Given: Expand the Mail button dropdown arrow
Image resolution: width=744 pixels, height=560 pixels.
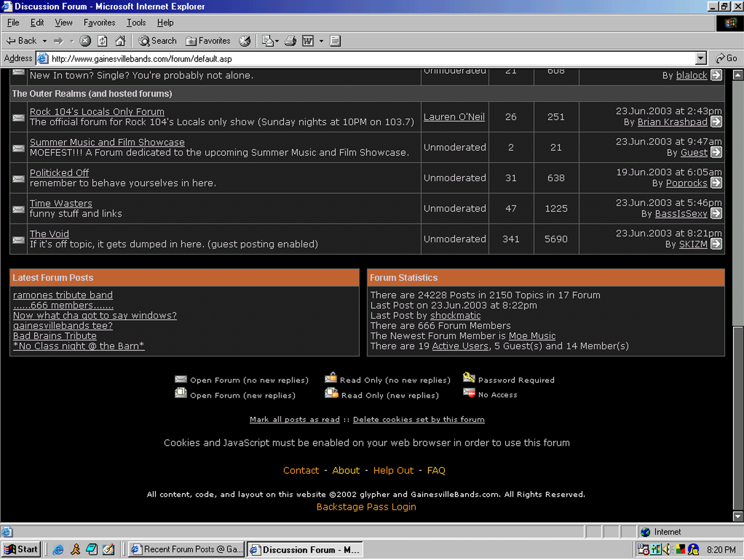Looking at the screenshot, I should coord(277,41).
